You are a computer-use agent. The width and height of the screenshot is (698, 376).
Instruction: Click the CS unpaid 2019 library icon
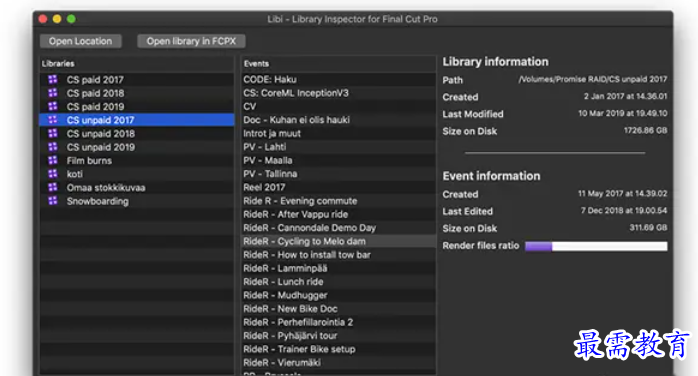pos(53,147)
